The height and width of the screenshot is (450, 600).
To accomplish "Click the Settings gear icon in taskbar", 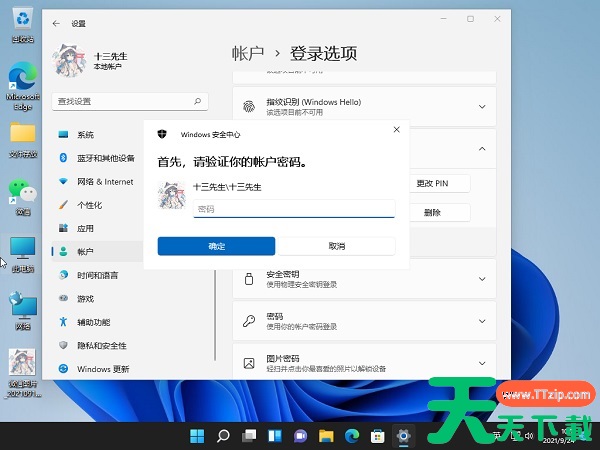I will [x=403, y=436].
